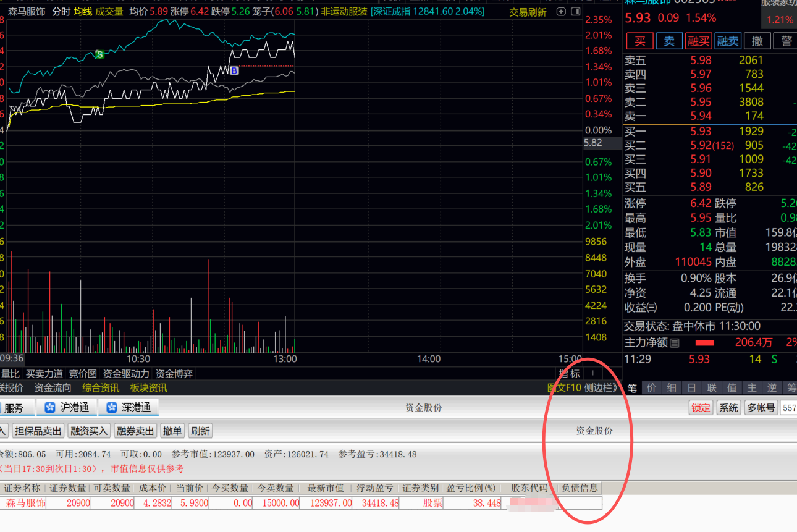This screenshot has width=797, height=532.
Task: Open the 主力净额 detail list icon
Action: coord(675,342)
